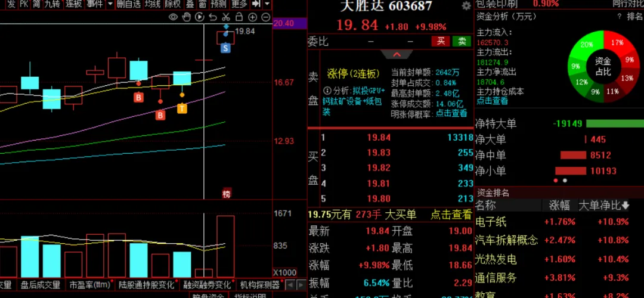Image resolution: width=644 pixels, height=298 pixels.
Task: Open 通信服务 row
Action: click(496, 278)
